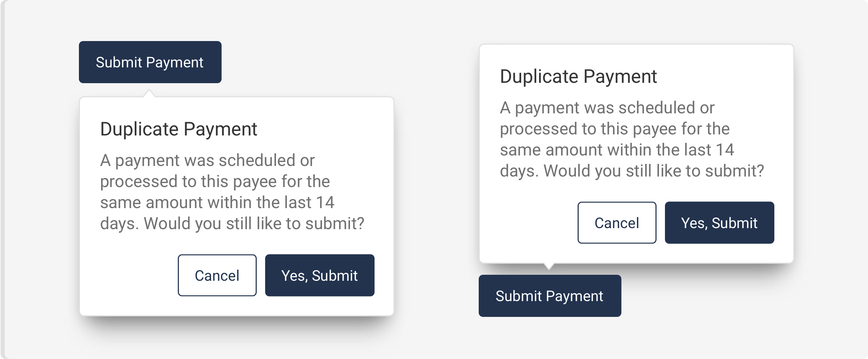This screenshot has height=359, width=868.
Task: Click the Submit Payment button beneath the popover
Action: click(550, 296)
